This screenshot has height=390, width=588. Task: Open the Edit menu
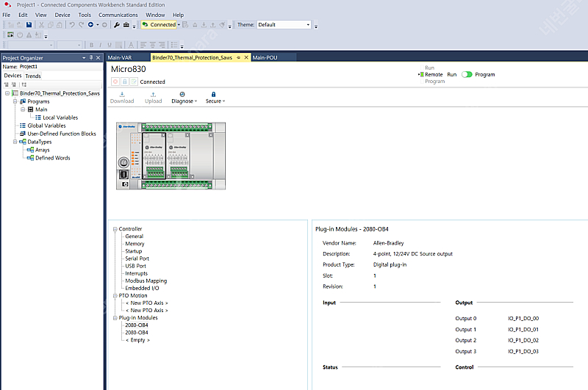(23, 15)
